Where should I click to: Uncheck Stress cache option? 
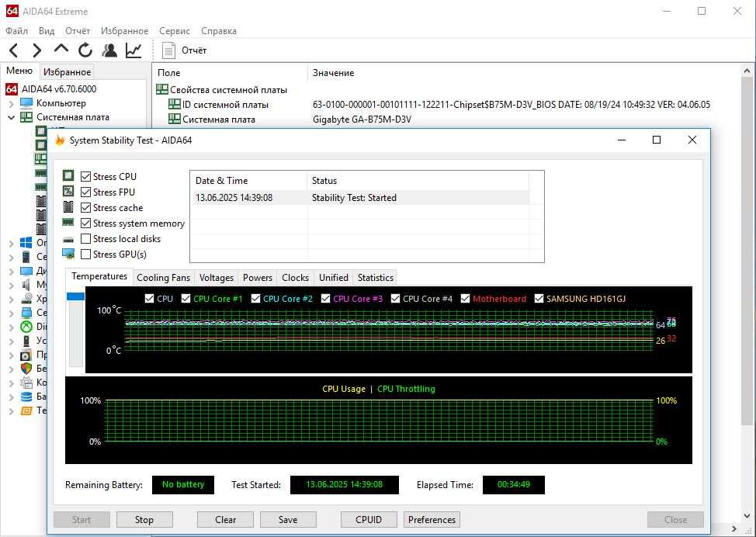point(86,208)
